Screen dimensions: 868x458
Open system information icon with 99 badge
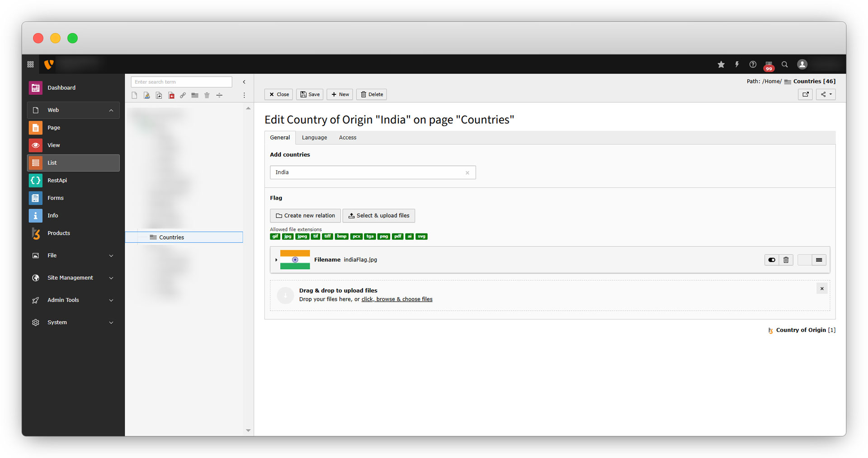pyautogui.click(x=769, y=65)
